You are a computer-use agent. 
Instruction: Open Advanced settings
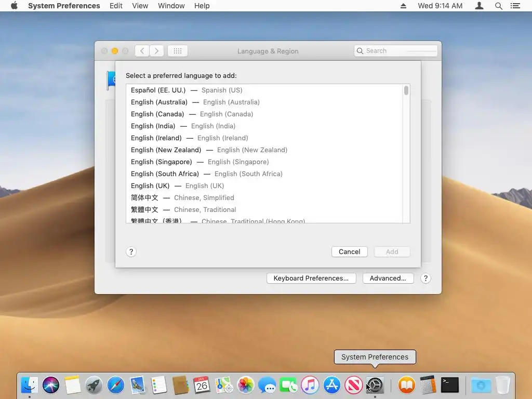[x=388, y=278]
